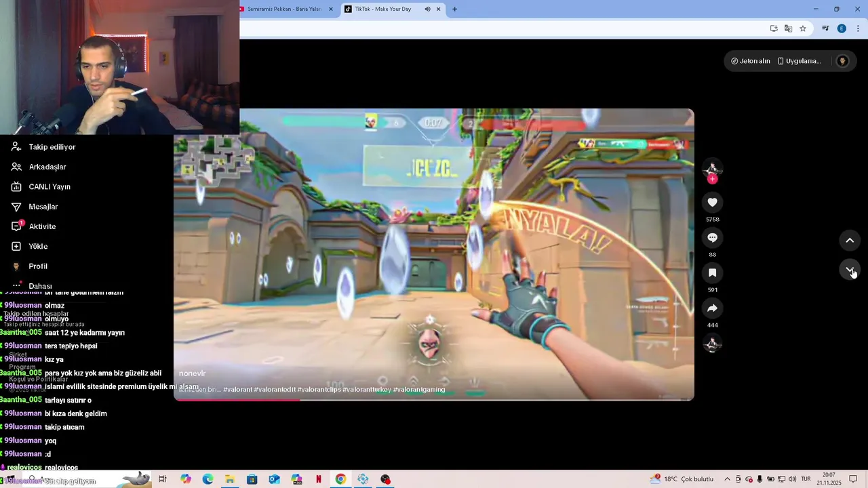
Task: Open the media control icon in Chrome toolbar
Action: tap(825, 28)
